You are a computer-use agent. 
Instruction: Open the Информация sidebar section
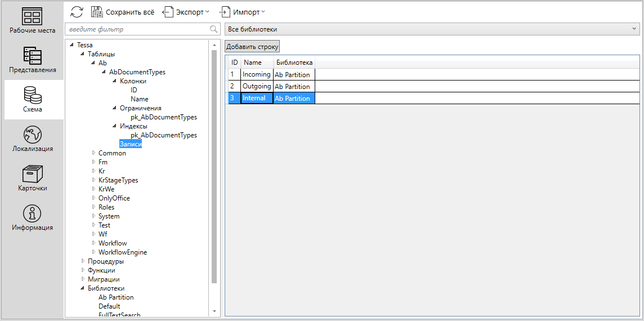(x=33, y=218)
